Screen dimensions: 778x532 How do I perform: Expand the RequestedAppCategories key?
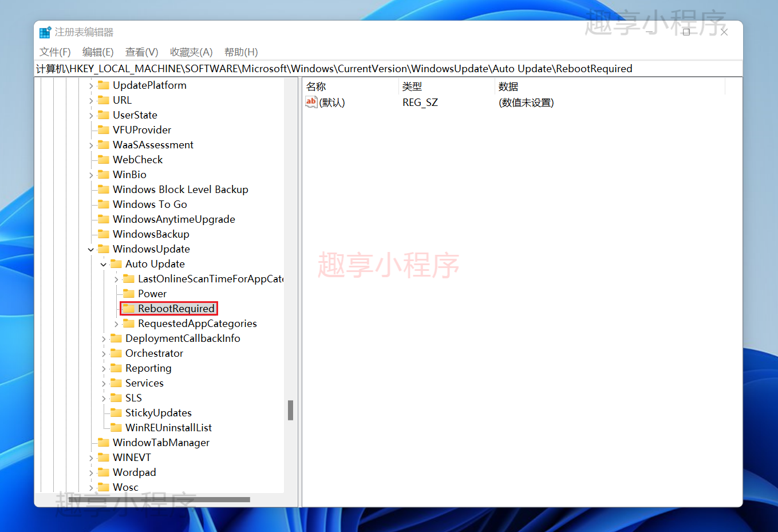(116, 324)
